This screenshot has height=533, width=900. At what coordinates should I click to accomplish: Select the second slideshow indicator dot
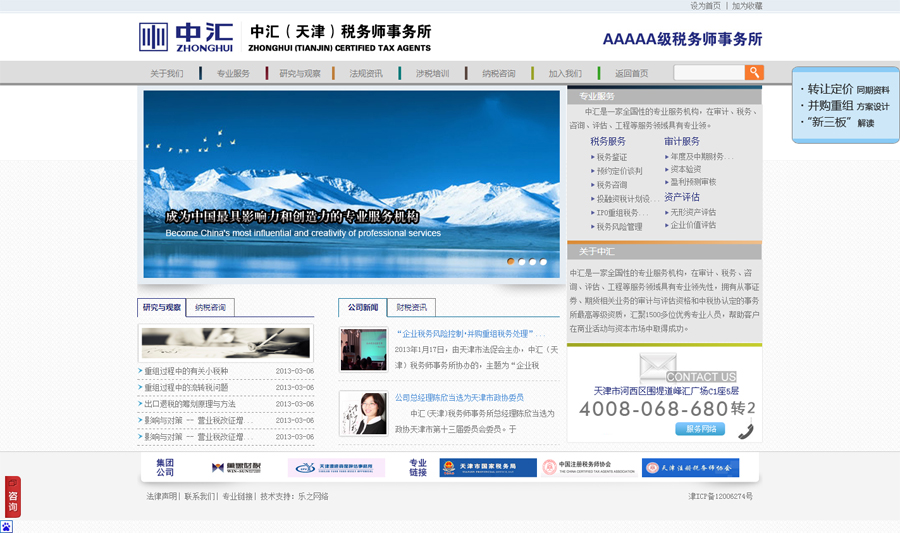pyautogui.click(x=521, y=262)
